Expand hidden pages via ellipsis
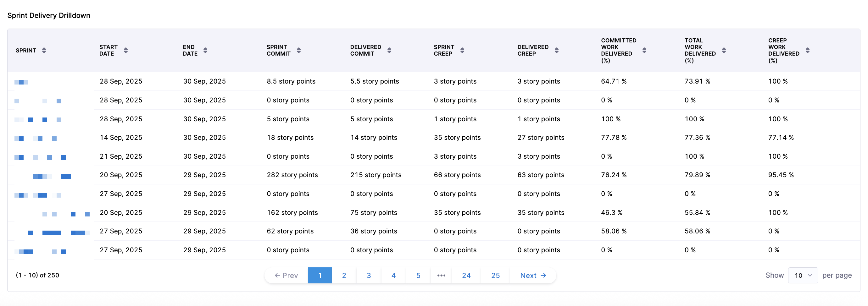 point(441,275)
